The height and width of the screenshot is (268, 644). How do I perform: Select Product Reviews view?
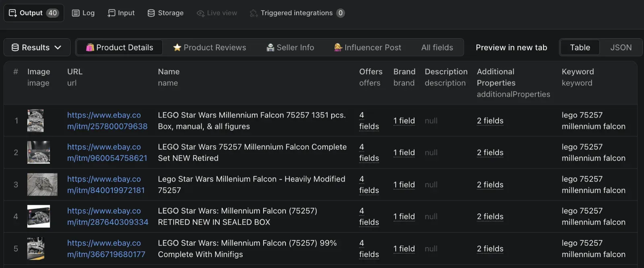tap(210, 47)
